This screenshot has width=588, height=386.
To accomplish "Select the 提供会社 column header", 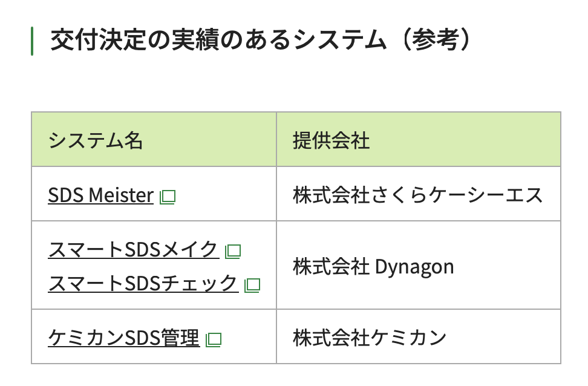I will pyautogui.click(x=332, y=141).
